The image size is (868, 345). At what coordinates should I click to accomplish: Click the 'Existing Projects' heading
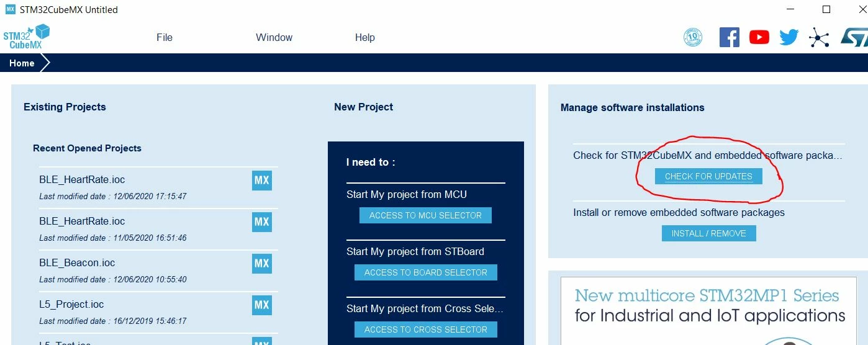pos(65,107)
